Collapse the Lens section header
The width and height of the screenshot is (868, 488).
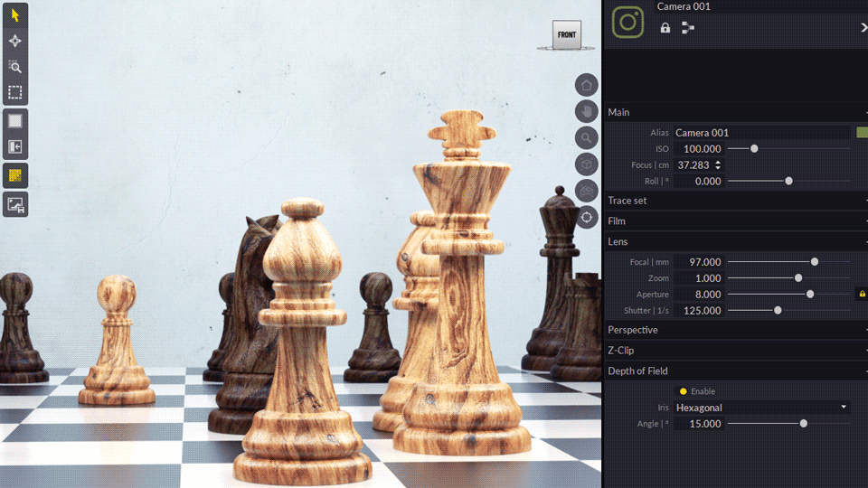coord(618,241)
